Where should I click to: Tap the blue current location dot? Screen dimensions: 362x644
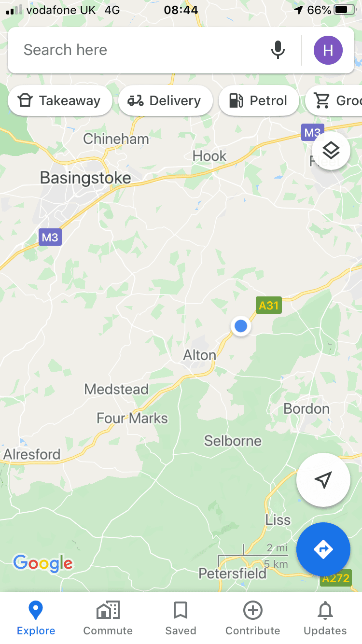click(x=240, y=326)
